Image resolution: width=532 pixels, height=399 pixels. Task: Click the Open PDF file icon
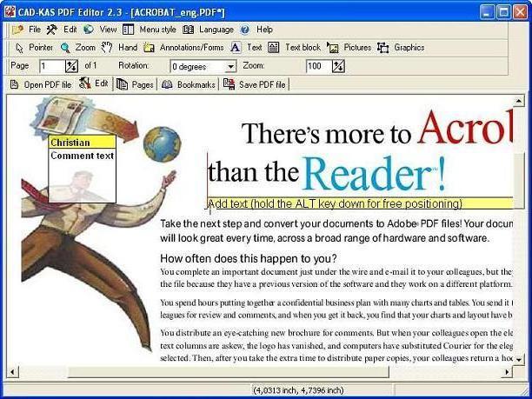[14, 84]
